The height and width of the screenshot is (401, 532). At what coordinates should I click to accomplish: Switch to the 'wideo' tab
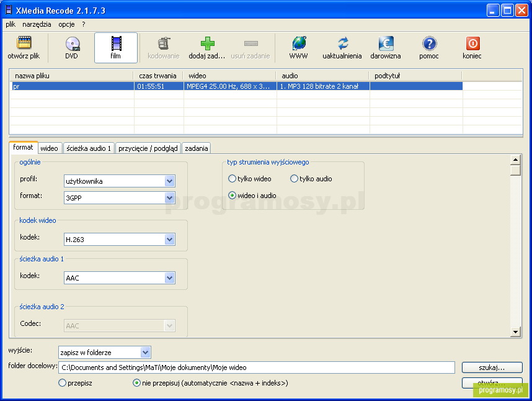[x=49, y=148]
